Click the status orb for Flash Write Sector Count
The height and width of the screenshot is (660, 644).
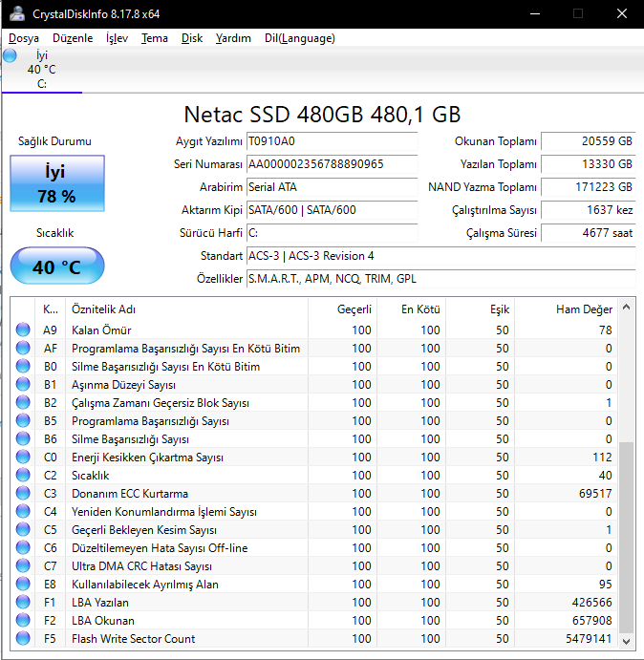24,639
